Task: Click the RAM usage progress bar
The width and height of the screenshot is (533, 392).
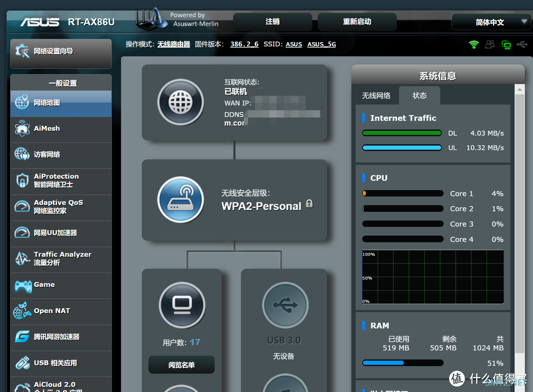Action: [403, 363]
